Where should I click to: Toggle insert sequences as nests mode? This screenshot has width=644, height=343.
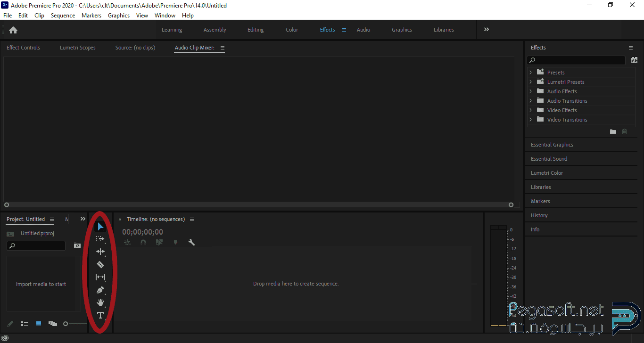[x=127, y=242]
